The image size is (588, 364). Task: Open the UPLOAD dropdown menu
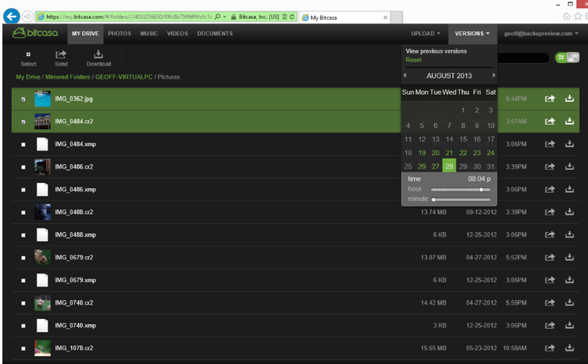pyautogui.click(x=426, y=34)
